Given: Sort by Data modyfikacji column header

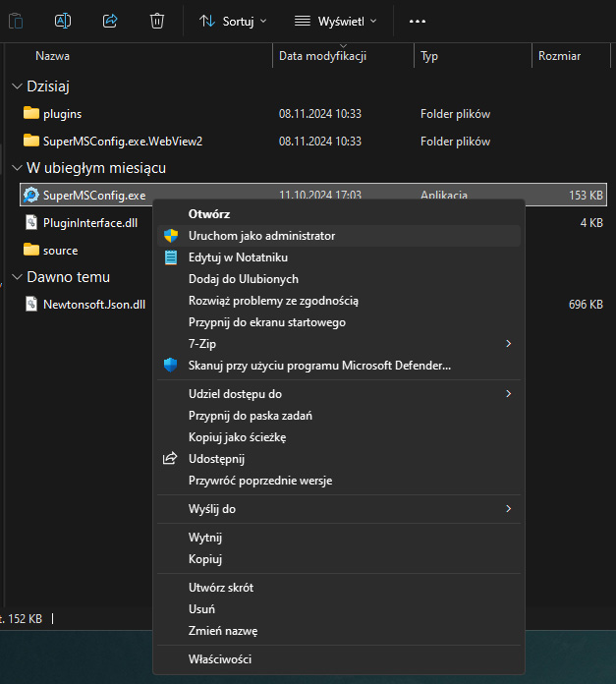Looking at the screenshot, I should pyautogui.click(x=322, y=56).
